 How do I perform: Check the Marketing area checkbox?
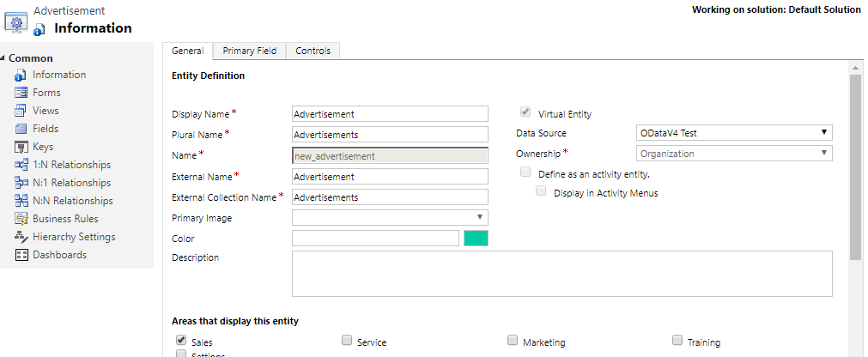tap(512, 340)
